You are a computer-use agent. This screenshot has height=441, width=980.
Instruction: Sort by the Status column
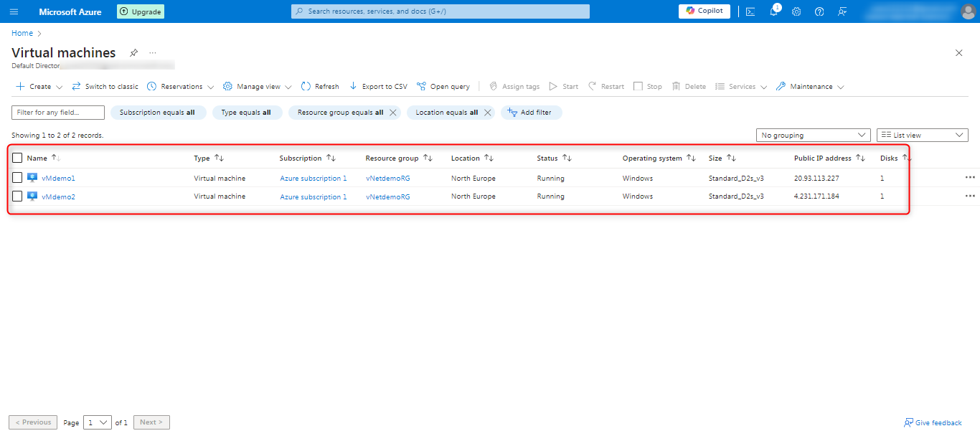click(x=554, y=158)
